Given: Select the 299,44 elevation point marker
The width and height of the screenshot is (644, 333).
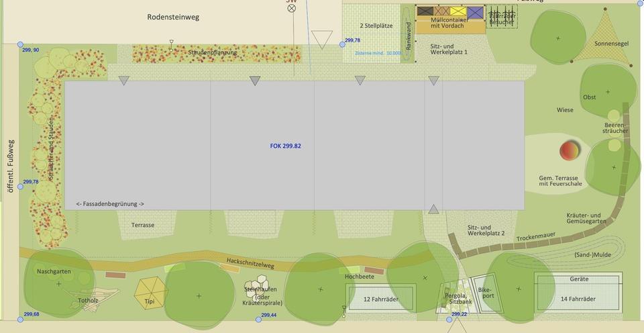Looking at the screenshot, I should pyautogui.click(x=258, y=320).
